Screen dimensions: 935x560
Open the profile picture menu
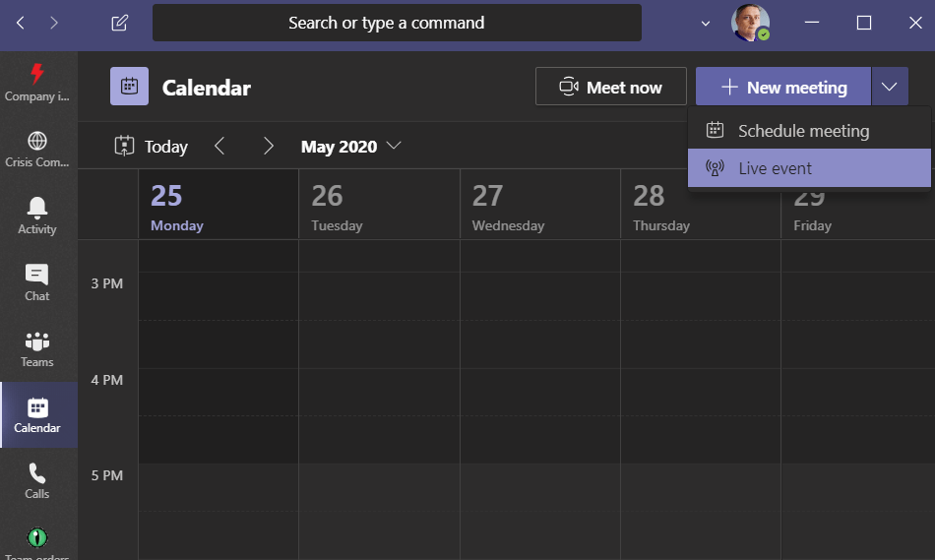point(750,23)
